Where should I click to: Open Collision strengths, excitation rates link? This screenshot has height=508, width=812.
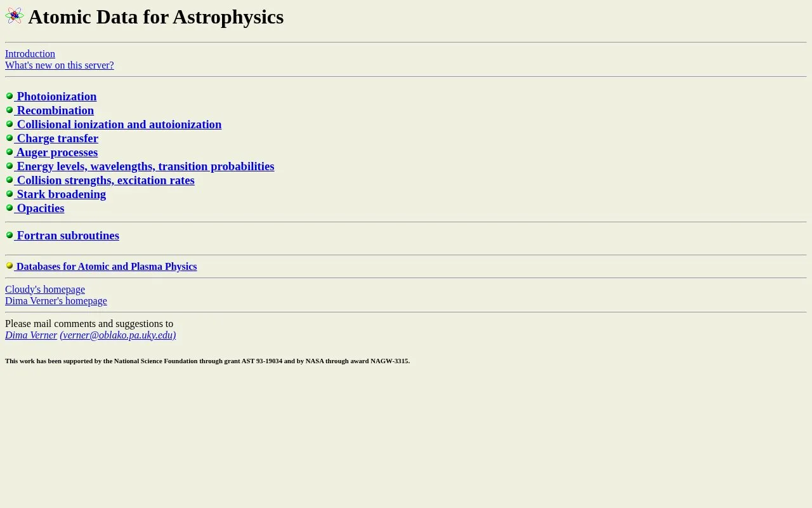[x=105, y=180]
